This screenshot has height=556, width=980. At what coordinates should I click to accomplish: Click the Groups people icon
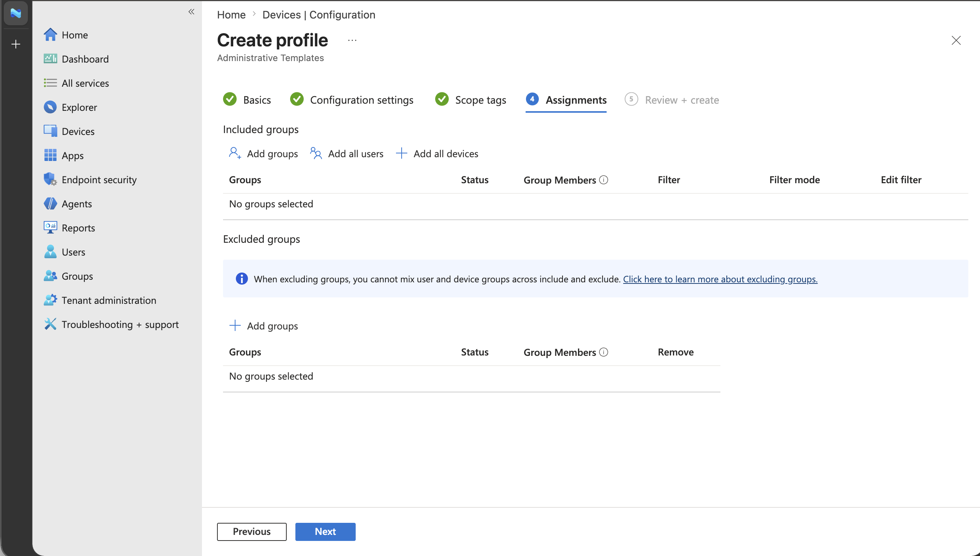(50, 276)
